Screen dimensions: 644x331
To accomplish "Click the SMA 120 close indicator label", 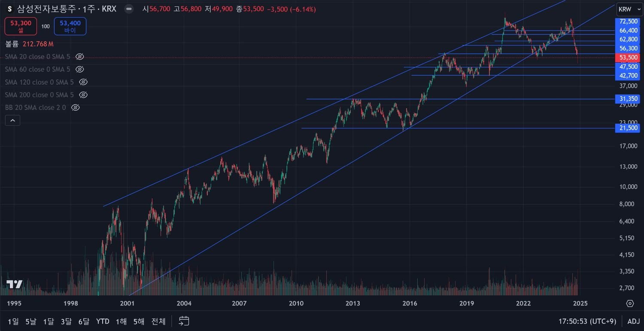I will click(x=39, y=82).
